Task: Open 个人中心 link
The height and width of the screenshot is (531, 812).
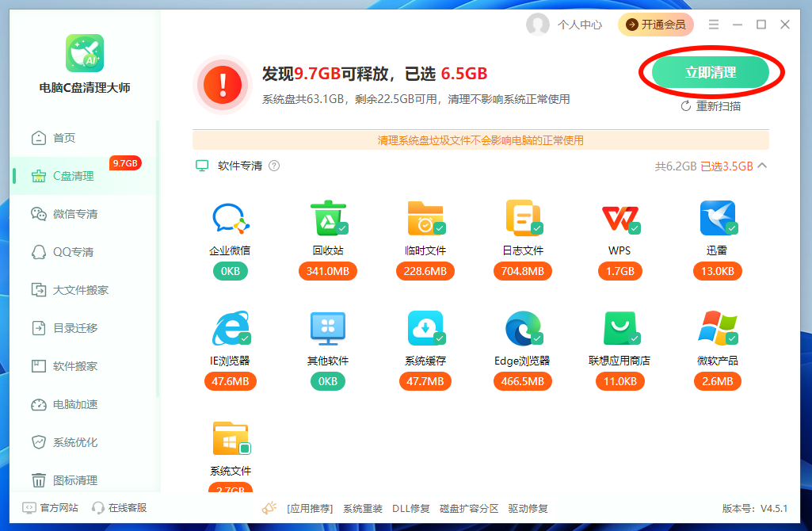Action: click(x=580, y=25)
